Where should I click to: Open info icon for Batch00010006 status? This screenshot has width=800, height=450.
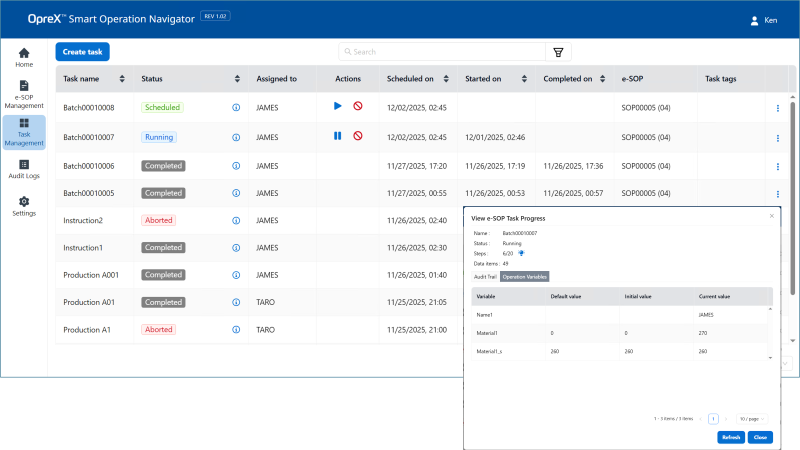point(236,166)
